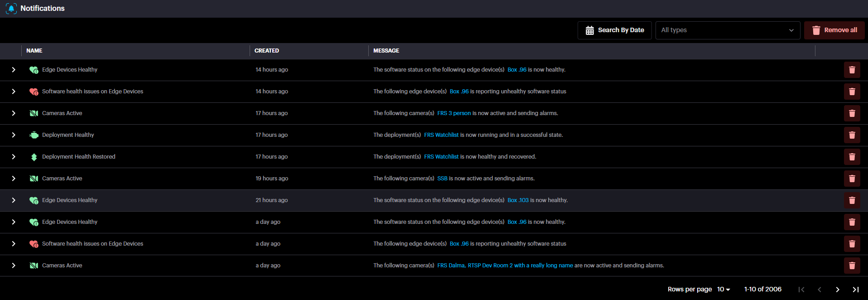Open the Box .103 device link
868x300 pixels.
[x=518, y=200]
